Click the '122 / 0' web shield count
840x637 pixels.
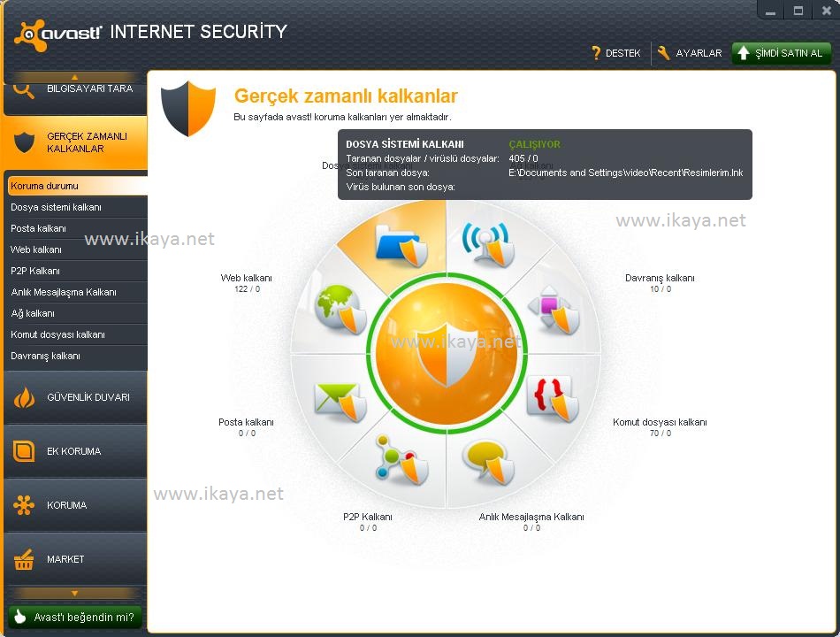tap(247, 289)
